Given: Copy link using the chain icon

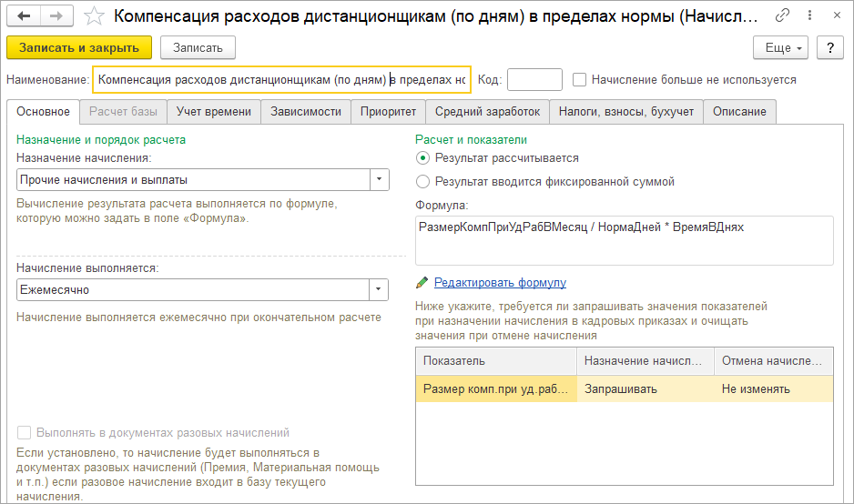Looking at the screenshot, I should 783,15.
